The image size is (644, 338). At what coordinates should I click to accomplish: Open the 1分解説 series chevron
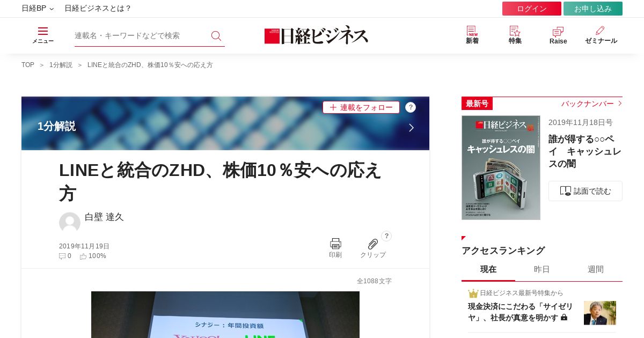(x=411, y=128)
